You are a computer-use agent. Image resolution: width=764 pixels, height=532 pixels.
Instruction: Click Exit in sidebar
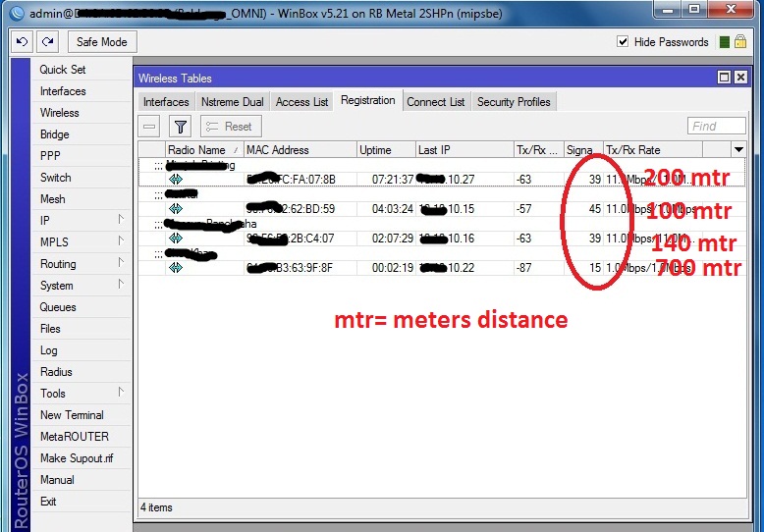pos(48,502)
